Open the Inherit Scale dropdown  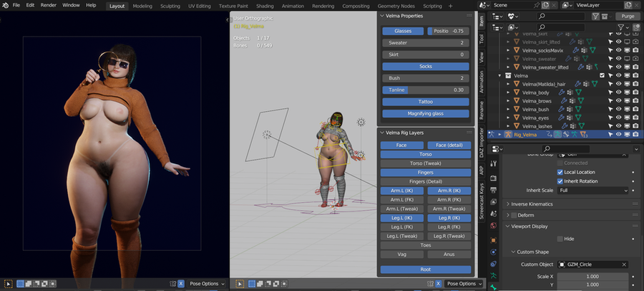point(592,191)
